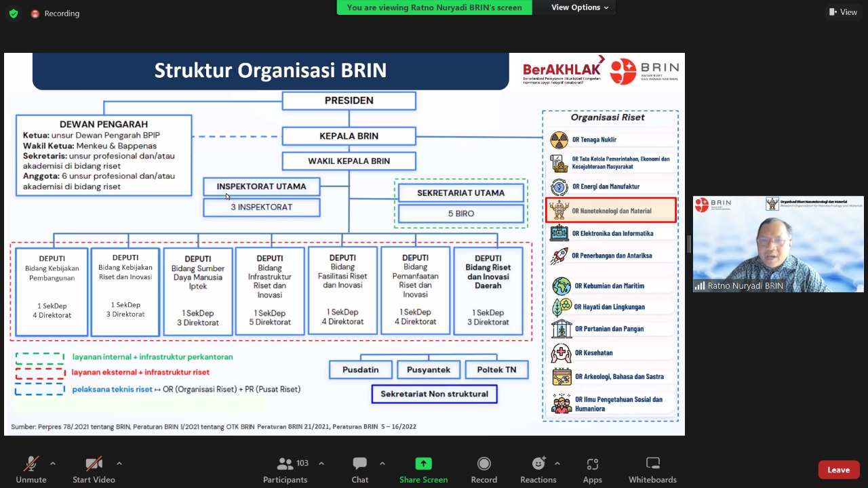The height and width of the screenshot is (488, 868).
Task: Click the OR Arkeologi, Bahasa dan Sastra icon
Action: (561, 377)
